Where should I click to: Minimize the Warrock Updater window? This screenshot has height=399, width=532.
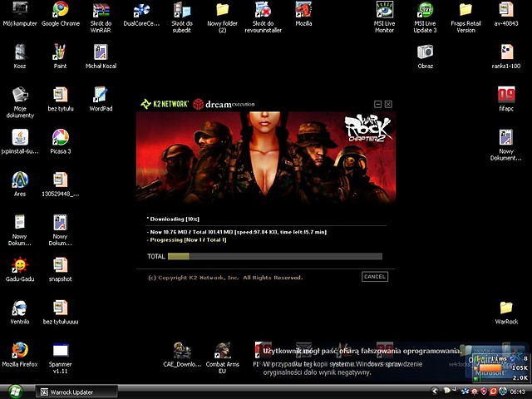pos(377,104)
